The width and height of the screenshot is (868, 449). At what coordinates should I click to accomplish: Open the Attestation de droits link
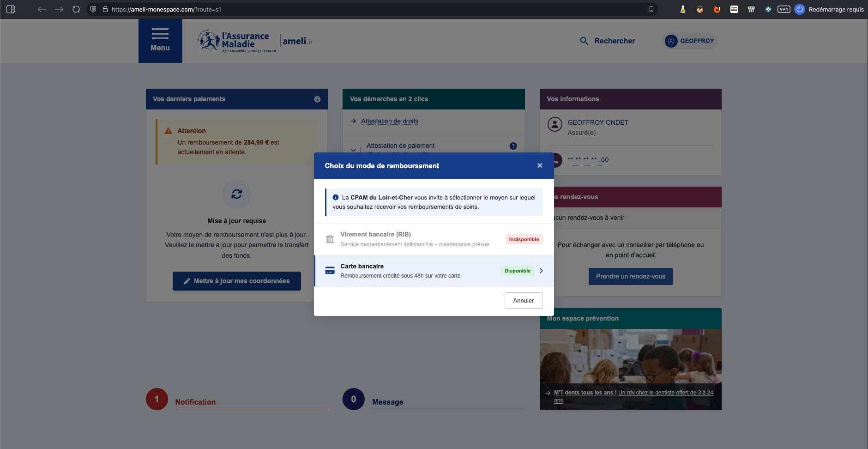pos(389,121)
